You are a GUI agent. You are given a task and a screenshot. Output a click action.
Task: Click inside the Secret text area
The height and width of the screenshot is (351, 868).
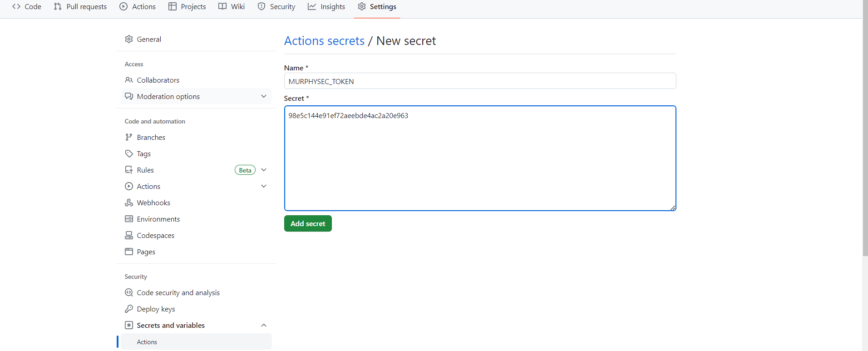click(x=480, y=159)
